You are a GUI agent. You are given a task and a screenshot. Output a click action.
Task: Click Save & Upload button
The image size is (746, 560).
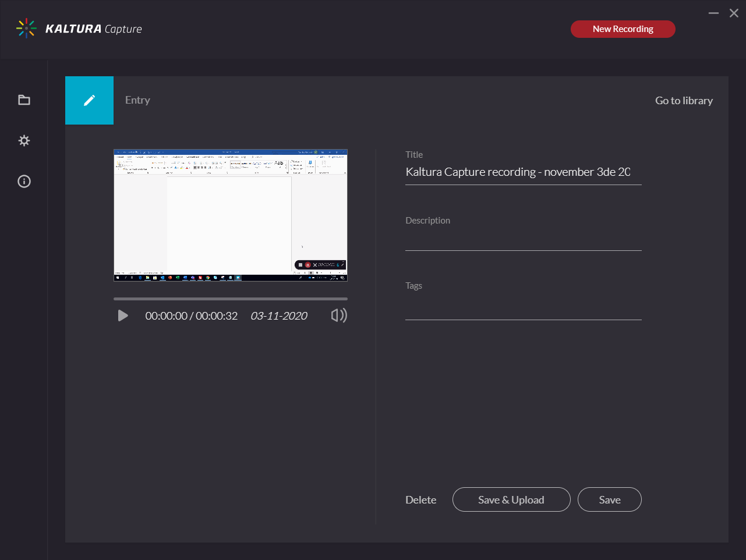coord(511,499)
